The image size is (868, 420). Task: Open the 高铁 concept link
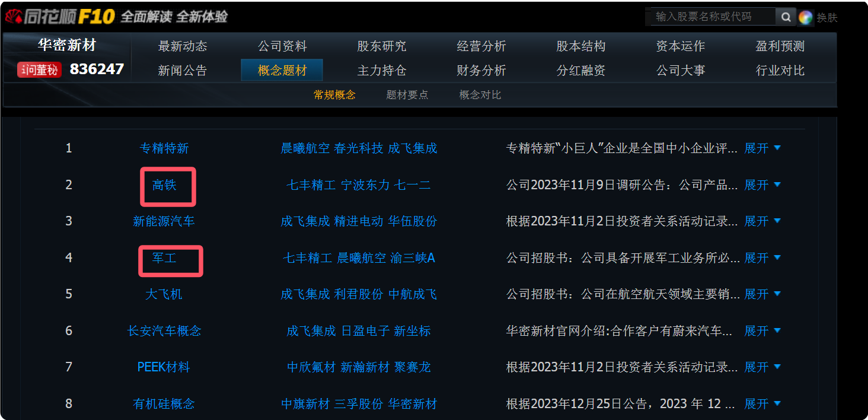tap(164, 185)
